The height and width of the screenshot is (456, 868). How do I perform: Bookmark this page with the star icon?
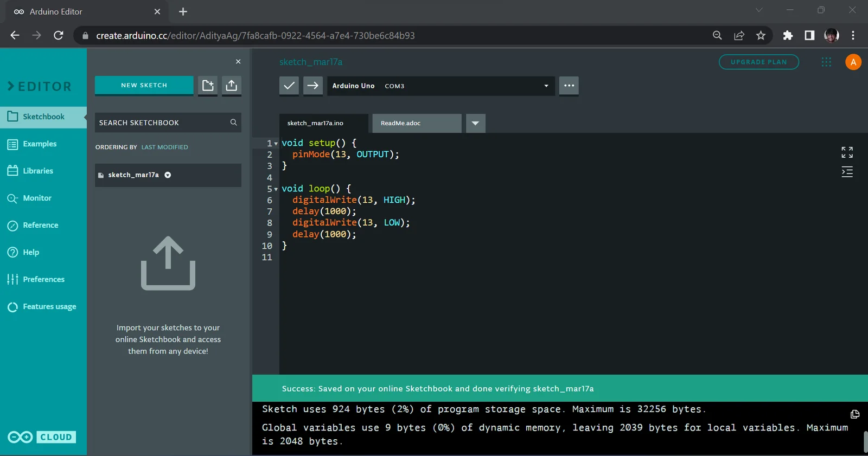pos(761,35)
